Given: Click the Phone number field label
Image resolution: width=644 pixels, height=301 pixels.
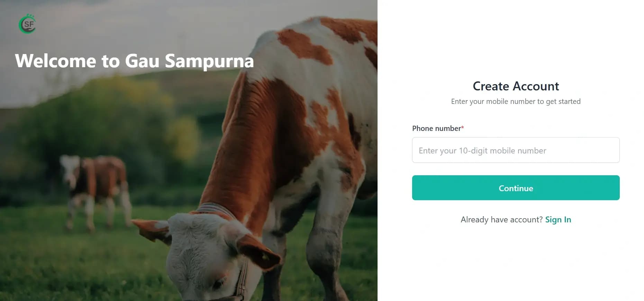Looking at the screenshot, I should [436, 128].
